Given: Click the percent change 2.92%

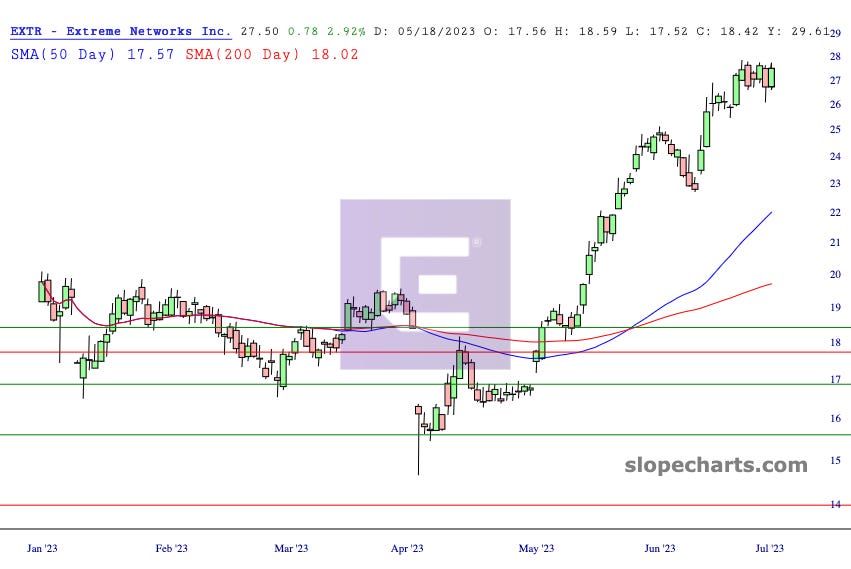Looking at the screenshot, I should [x=346, y=31].
